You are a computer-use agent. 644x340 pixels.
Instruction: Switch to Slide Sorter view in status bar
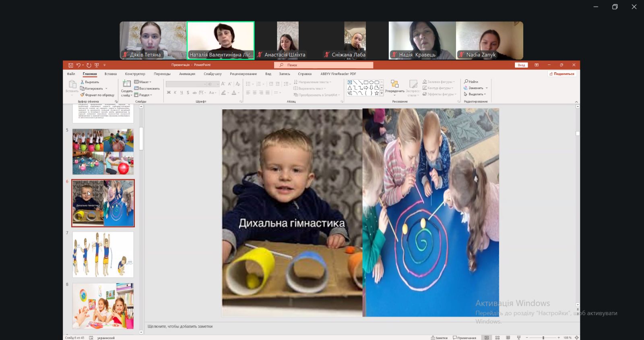coord(497,338)
